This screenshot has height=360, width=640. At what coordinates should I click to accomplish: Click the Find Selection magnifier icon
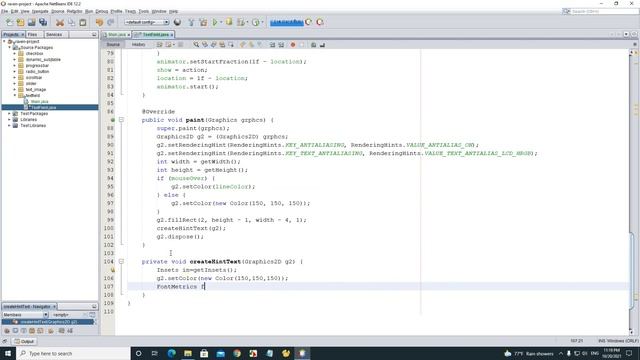point(196,44)
